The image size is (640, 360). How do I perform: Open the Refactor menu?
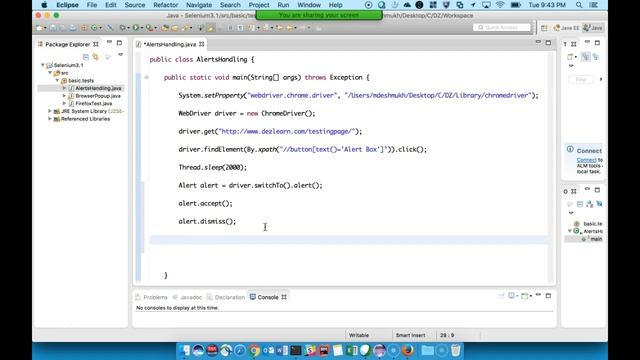pos(165,5)
